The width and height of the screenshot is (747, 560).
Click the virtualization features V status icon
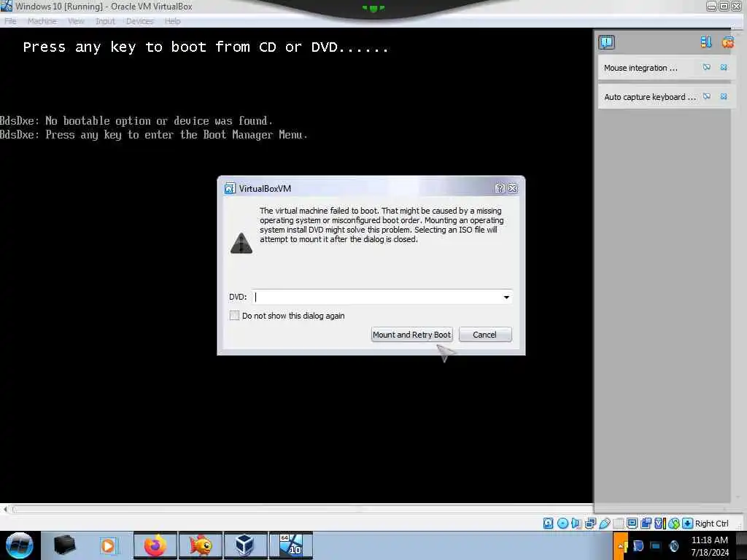coord(659,524)
